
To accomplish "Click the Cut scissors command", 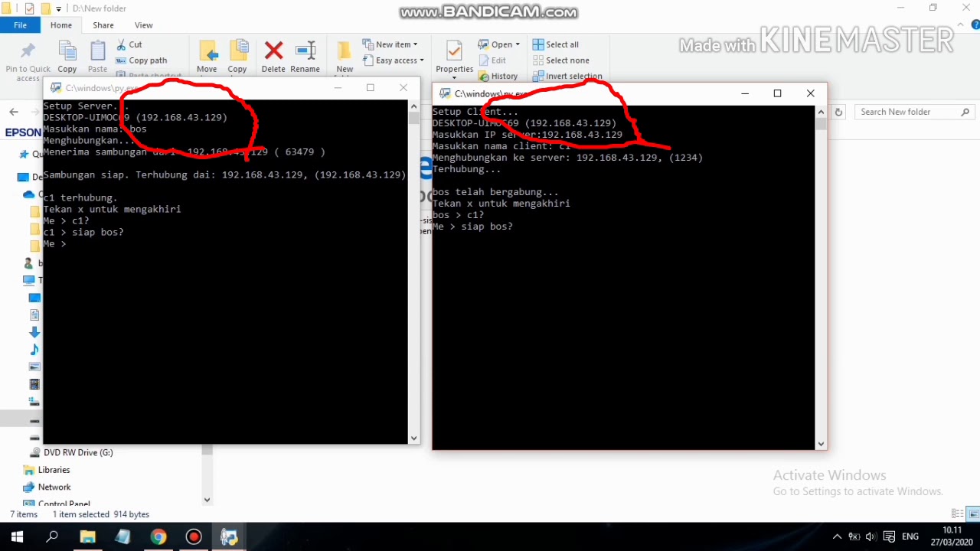I will pos(129,44).
